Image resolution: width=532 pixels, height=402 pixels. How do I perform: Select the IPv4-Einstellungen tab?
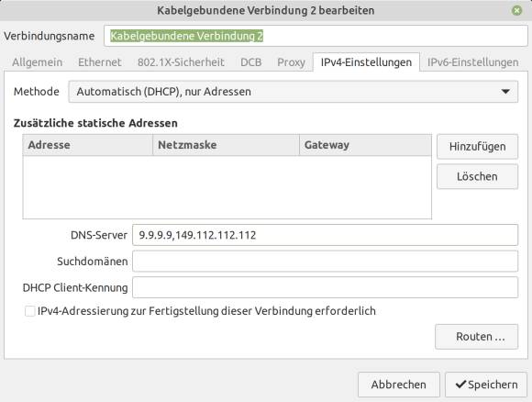pyautogui.click(x=366, y=62)
